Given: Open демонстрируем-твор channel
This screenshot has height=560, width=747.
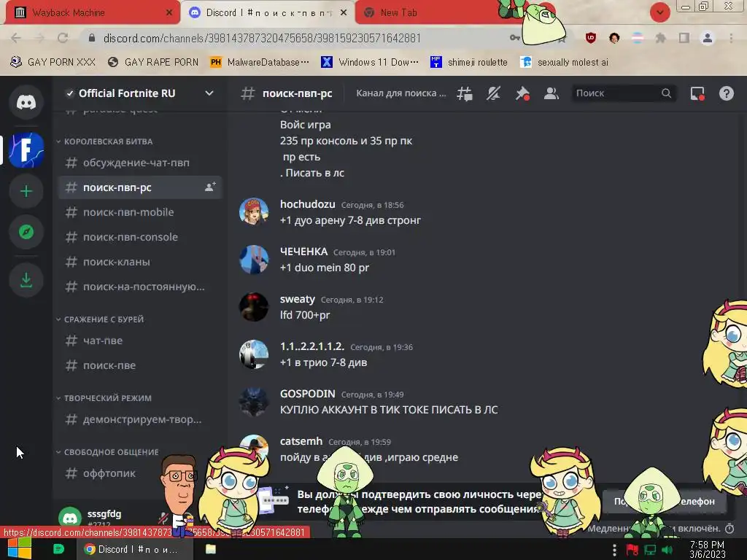Looking at the screenshot, I should coord(140,419).
